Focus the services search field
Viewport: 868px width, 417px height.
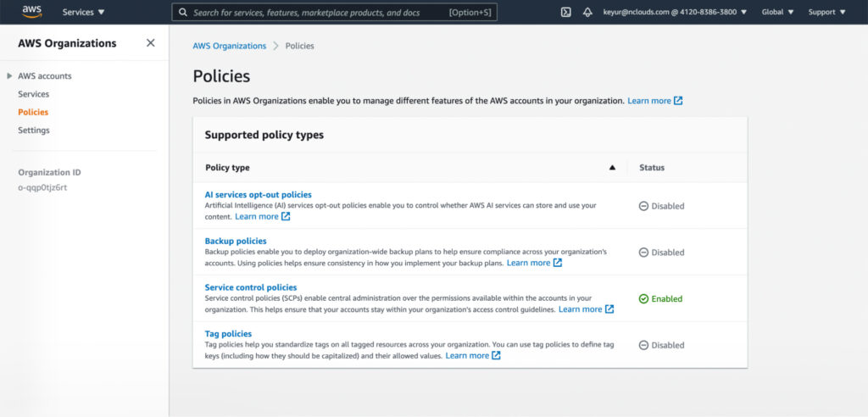[334, 12]
